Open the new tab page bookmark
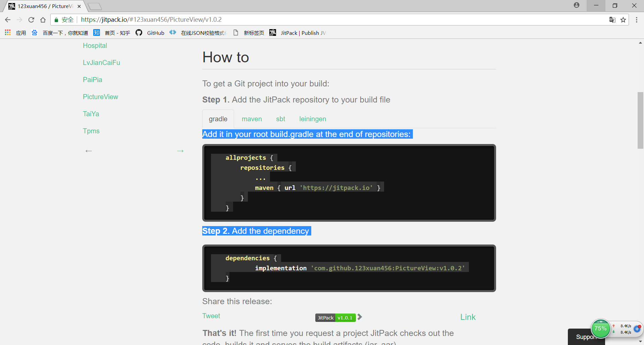644x345 pixels. click(x=249, y=33)
